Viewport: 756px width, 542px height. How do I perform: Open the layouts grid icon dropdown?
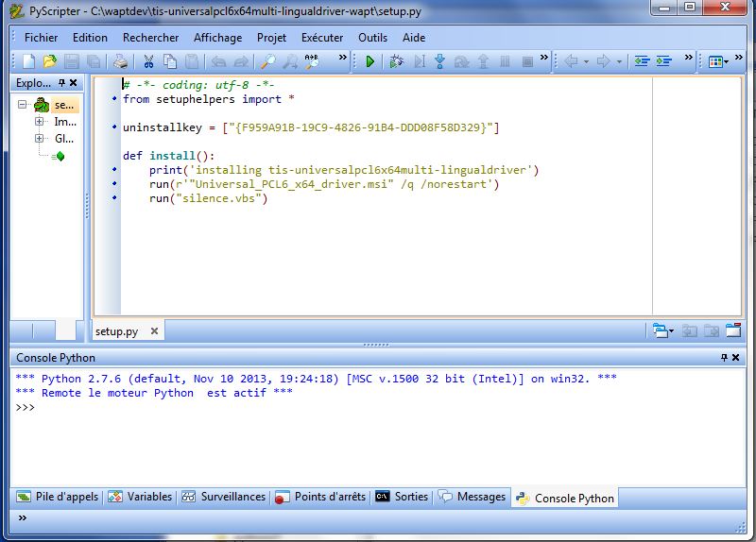click(x=718, y=61)
